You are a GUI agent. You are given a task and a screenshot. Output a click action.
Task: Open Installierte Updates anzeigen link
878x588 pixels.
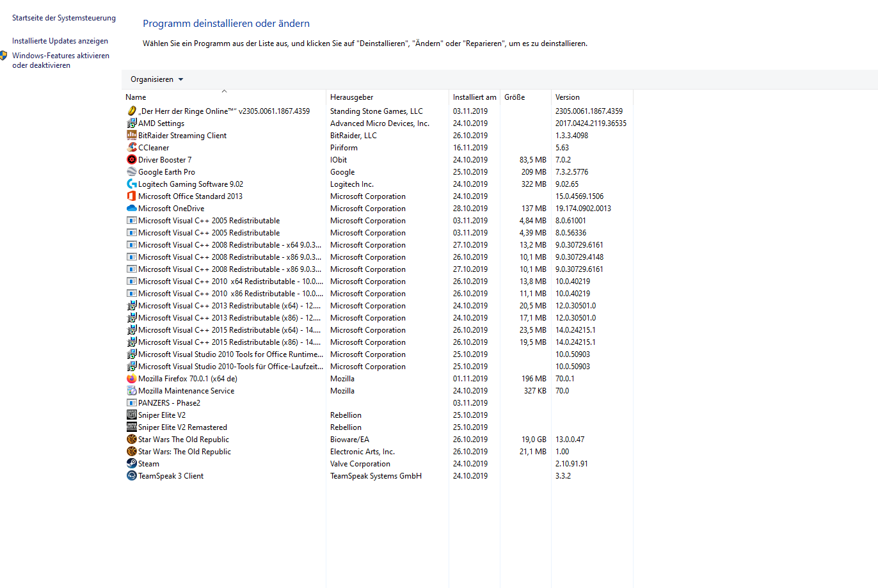[x=60, y=41]
